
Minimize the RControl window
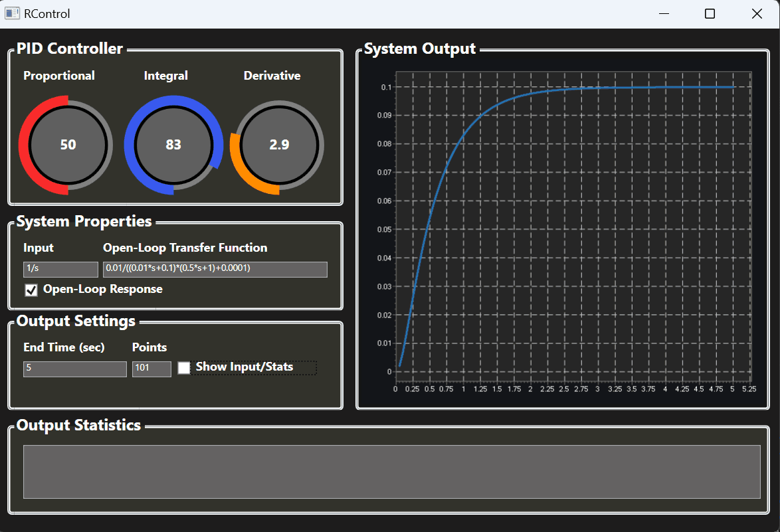click(664, 13)
